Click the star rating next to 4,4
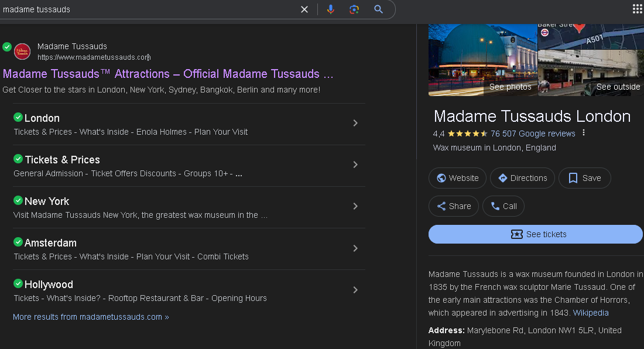Viewport: 644px width, 349px height. coord(467,134)
